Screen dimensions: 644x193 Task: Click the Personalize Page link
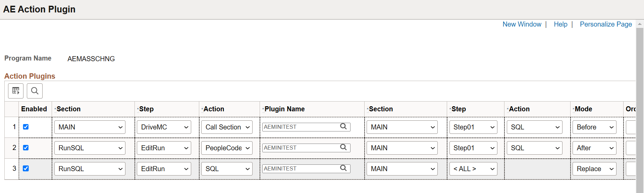tap(606, 24)
